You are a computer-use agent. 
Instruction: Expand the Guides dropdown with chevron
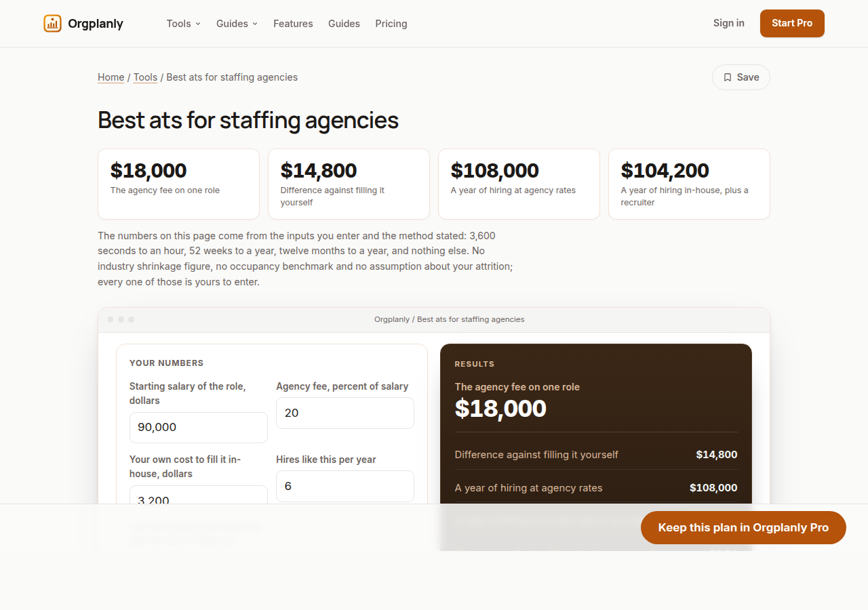pos(237,23)
